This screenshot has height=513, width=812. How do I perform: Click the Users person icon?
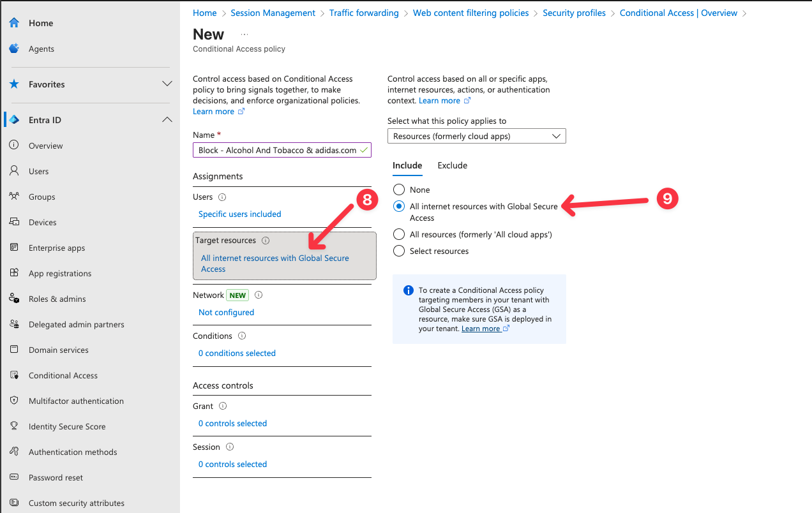(x=14, y=171)
